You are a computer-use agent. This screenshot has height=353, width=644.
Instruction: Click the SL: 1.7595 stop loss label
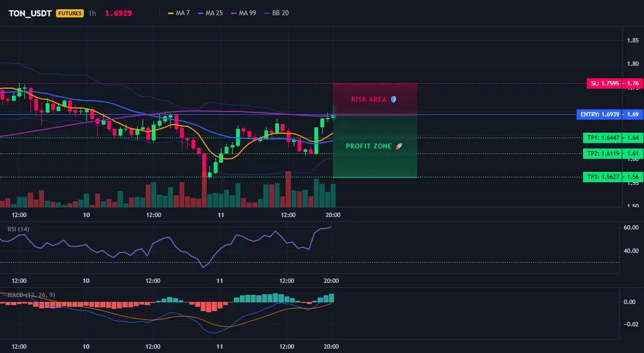pyautogui.click(x=605, y=83)
